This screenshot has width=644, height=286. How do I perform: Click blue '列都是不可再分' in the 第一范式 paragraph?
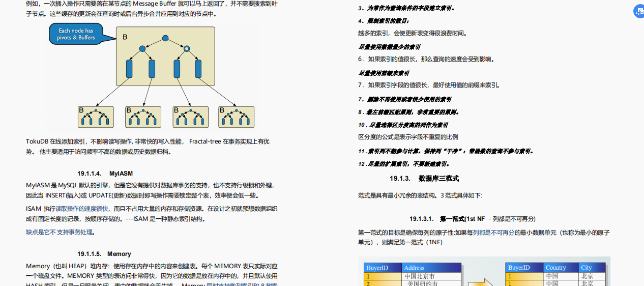tap(493, 233)
